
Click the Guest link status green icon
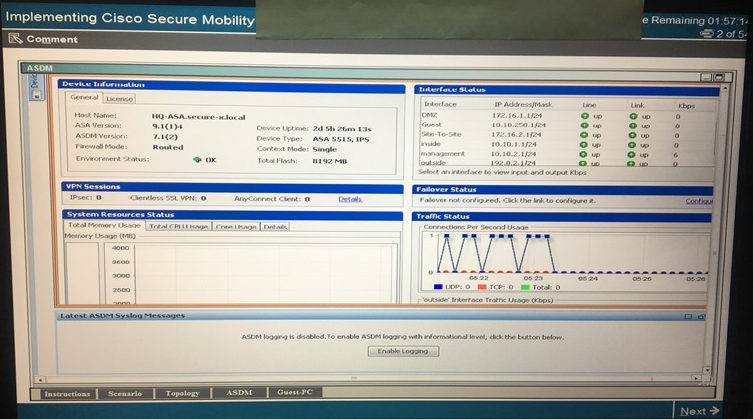(632, 125)
